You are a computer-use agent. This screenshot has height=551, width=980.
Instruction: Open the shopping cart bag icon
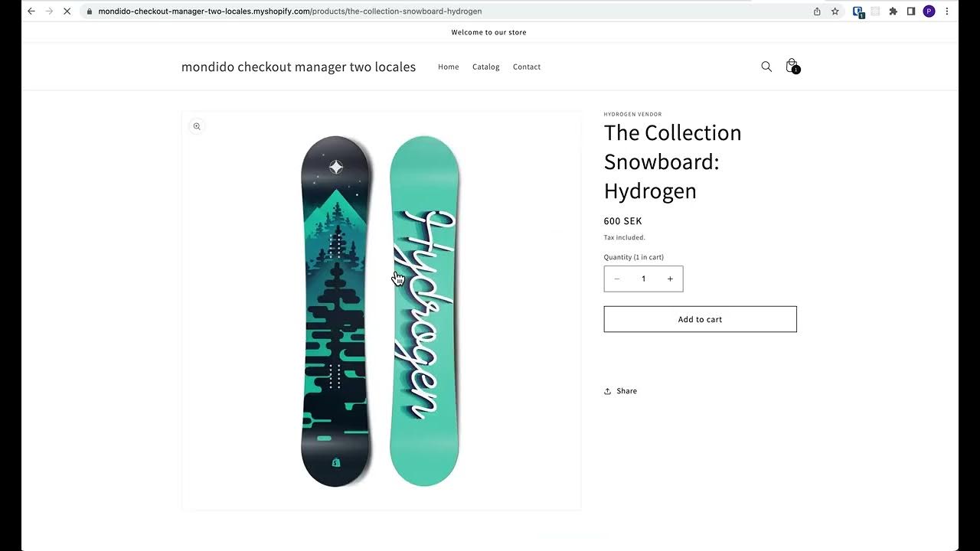pyautogui.click(x=792, y=67)
